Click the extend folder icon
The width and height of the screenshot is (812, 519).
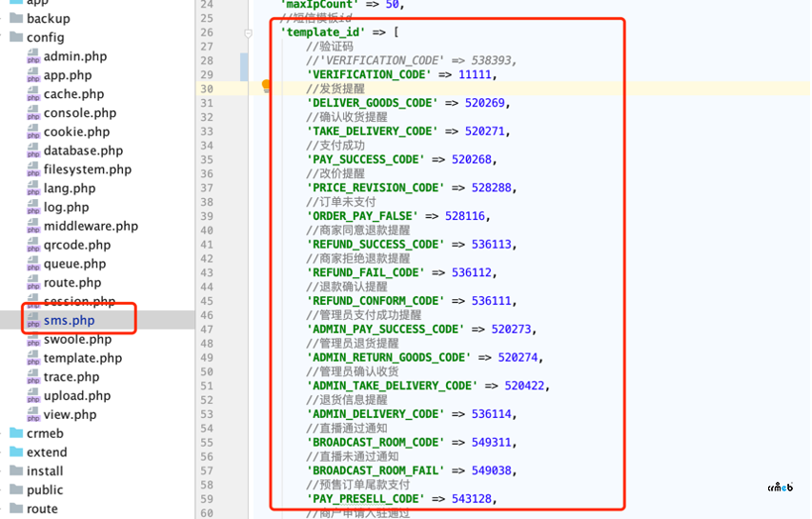click(16, 452)
